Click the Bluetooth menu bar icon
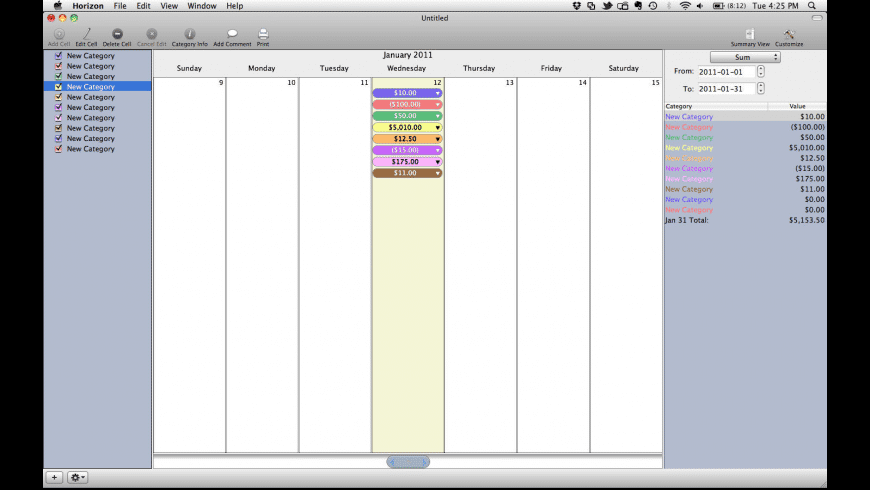The image size is (870, 490). click(x=669, y=6)
